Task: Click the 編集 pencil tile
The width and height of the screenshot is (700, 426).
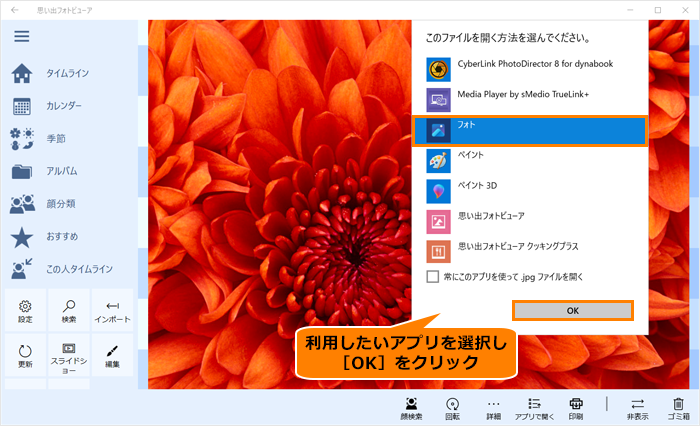Action: 112,355
